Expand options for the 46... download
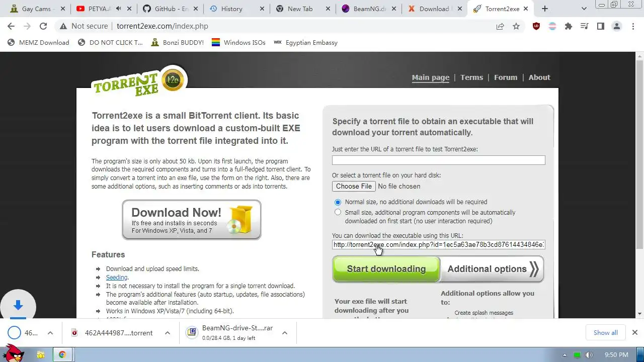The image size is (644, 362). pyautogui.click(x=50, y=333)
